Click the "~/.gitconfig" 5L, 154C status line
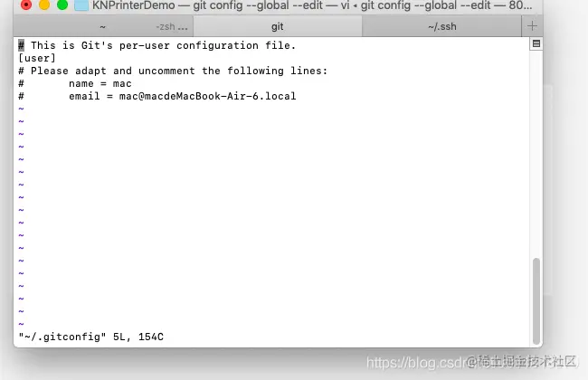588x380 pixels. [x=91, y=337]
